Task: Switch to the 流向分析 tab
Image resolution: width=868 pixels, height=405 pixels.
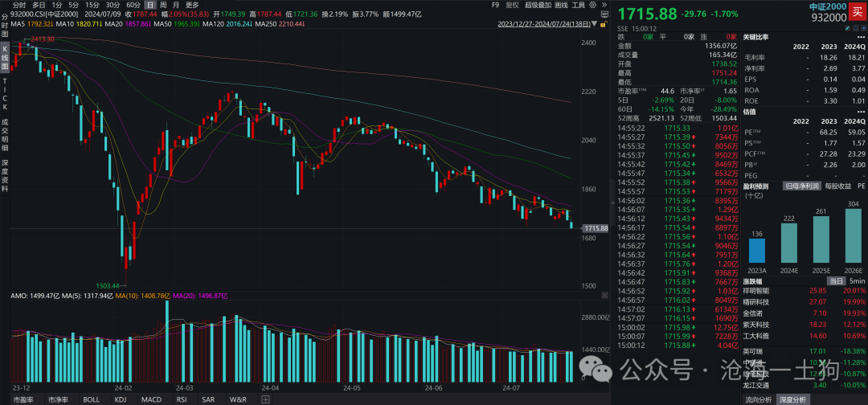Action: 759,399
